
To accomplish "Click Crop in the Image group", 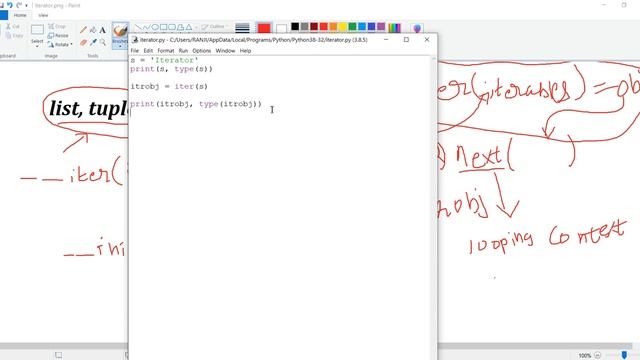I will (x=57, y=26).
